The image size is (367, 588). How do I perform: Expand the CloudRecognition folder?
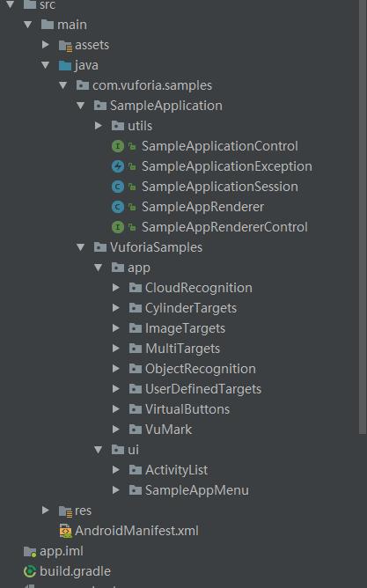[x=116, y=288]
